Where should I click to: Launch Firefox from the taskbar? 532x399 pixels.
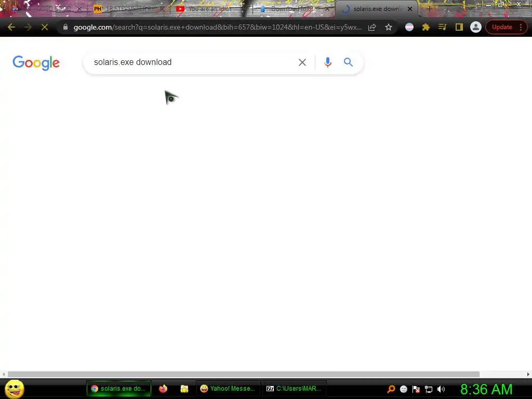point(163,389)
